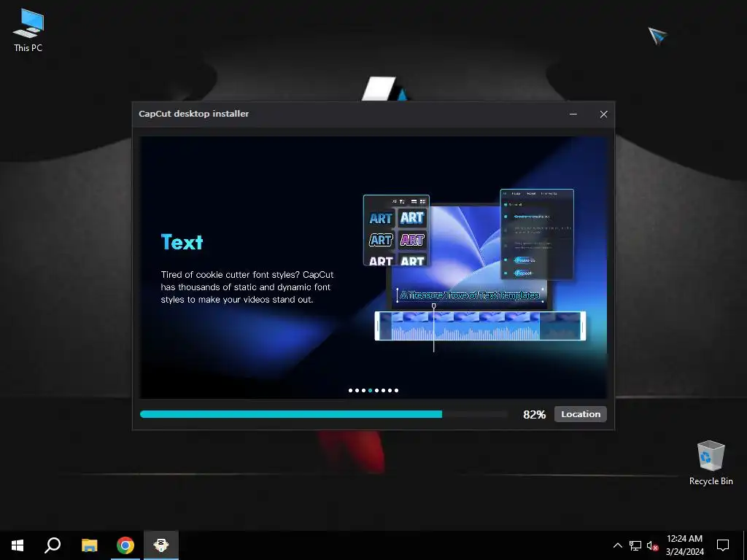Viewport: 747px width, 560px height.
Task: Select the second carousel dot indicator
Action: click(357, 391)
